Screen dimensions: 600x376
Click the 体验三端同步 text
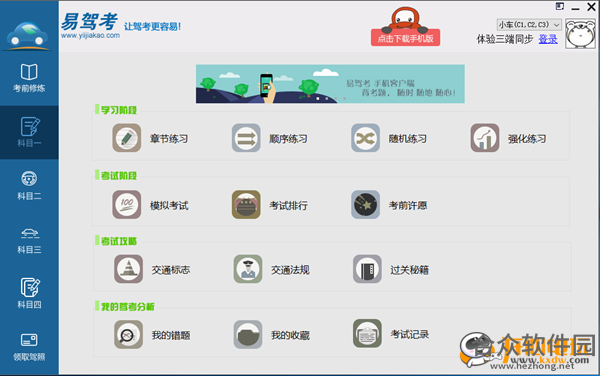tap(505, 39)
